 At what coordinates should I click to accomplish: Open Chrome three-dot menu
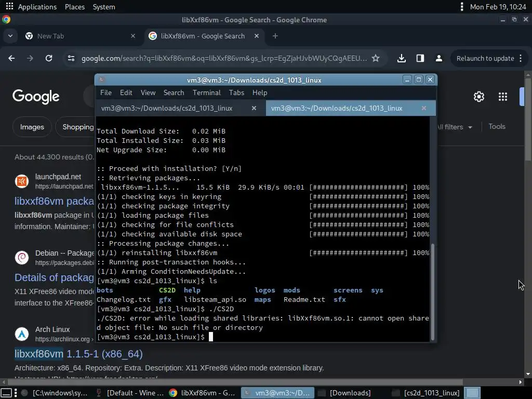coord(521,58)
